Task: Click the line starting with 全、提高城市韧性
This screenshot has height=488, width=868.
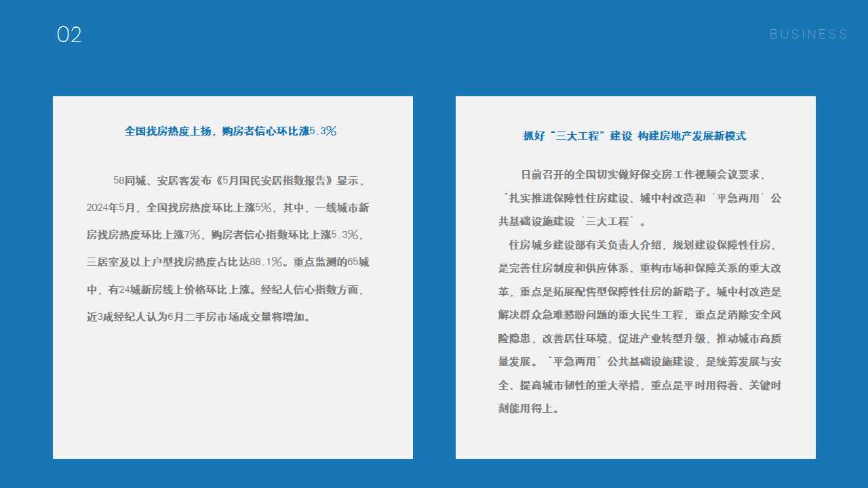Action: [x=639, y=385]
